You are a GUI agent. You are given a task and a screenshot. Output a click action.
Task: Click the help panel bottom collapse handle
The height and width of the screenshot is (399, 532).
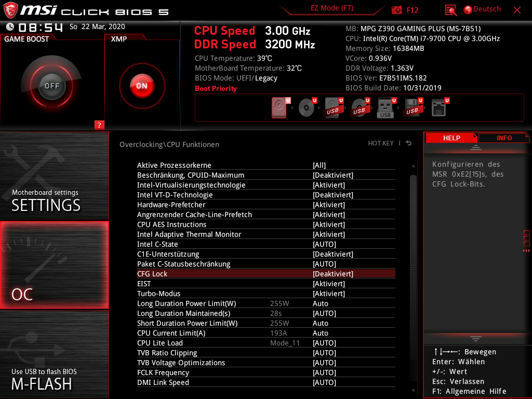(476, 339)
